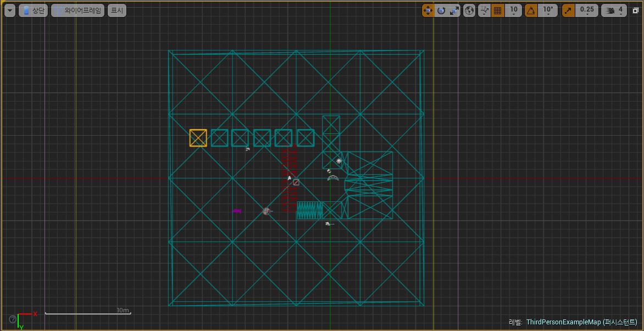
Task: Open the viewport options dropdown arrow
Action: tap(10, 10)
